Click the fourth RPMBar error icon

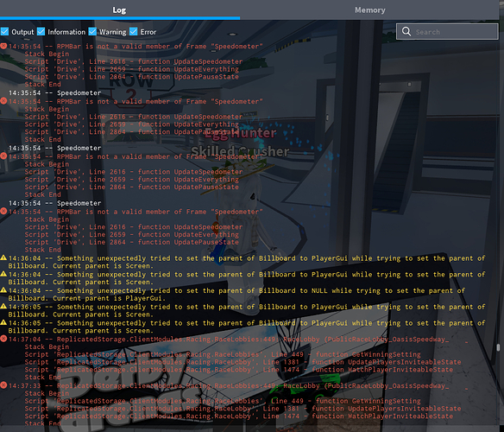3,212
